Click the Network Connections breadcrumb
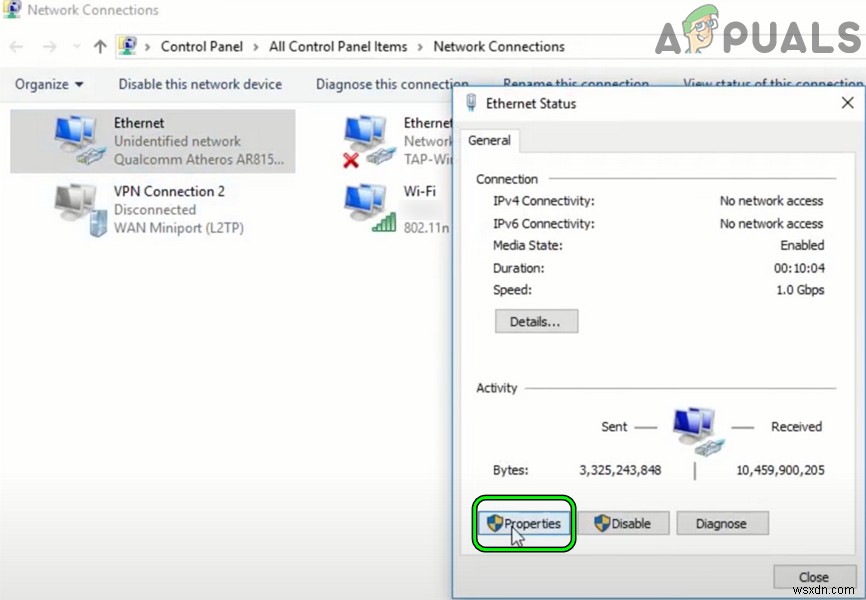 [499, 47]
